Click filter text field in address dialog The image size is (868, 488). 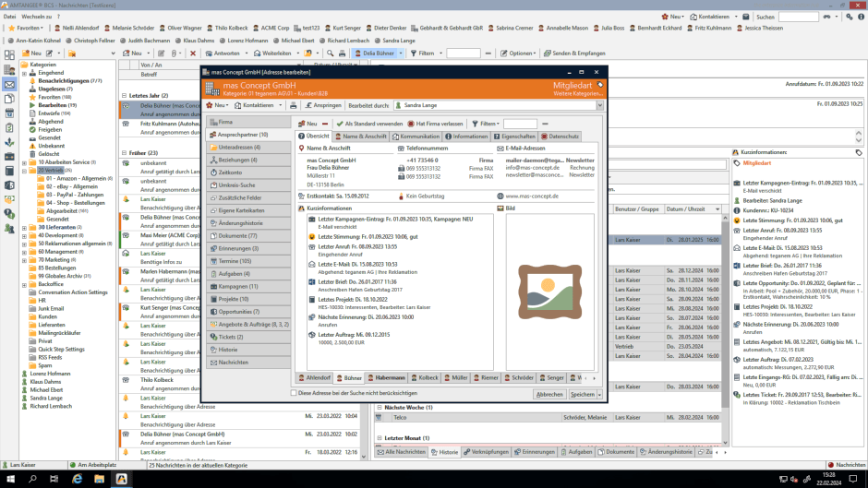point(520,124)
